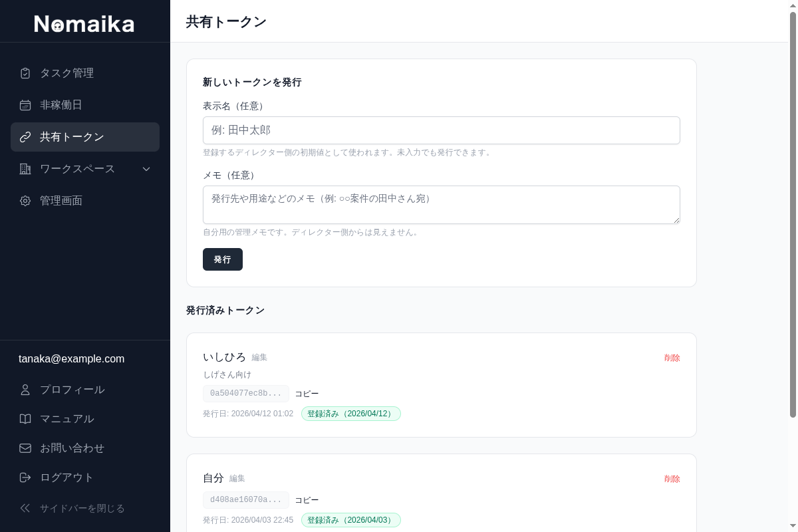Click the お問い合わせ envelope icon
Image resolution: width=798 pixels, height=532 pixels.
point(25,448)
